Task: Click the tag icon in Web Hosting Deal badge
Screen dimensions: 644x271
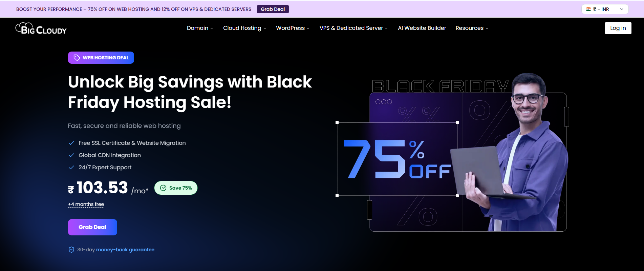Action: 77,58
